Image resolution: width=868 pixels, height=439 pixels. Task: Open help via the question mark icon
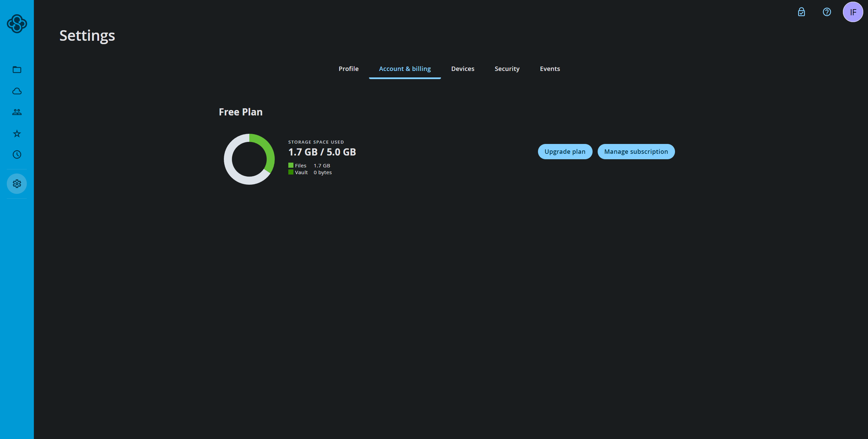pyautogui.click(x=826, y=12)
